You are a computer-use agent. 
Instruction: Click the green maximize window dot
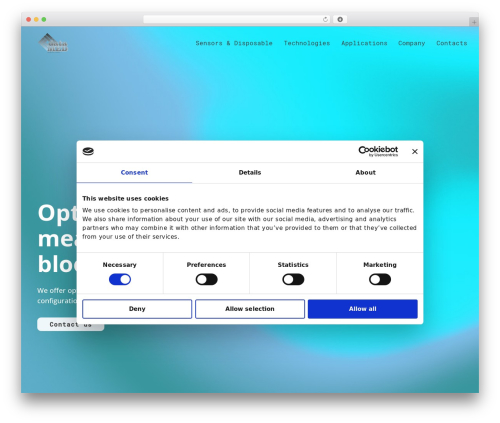point(44,19)
